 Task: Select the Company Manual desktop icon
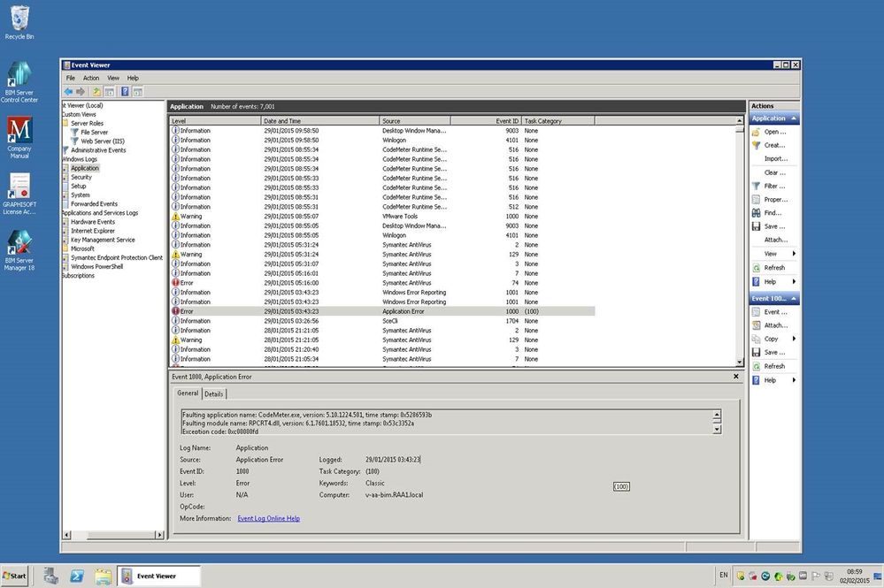coord(19,137)
